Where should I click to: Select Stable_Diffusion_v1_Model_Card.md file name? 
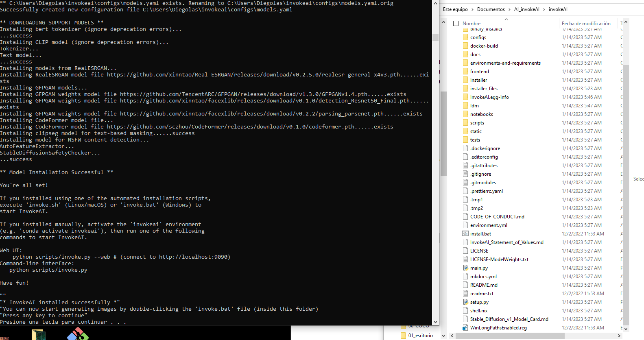509,319
